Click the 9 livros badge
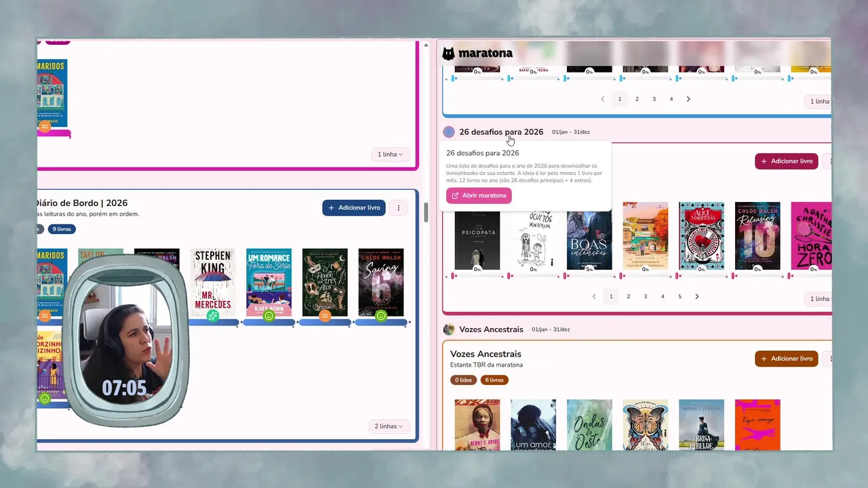Screen dimensions: 868x488 tap(62, 229)
